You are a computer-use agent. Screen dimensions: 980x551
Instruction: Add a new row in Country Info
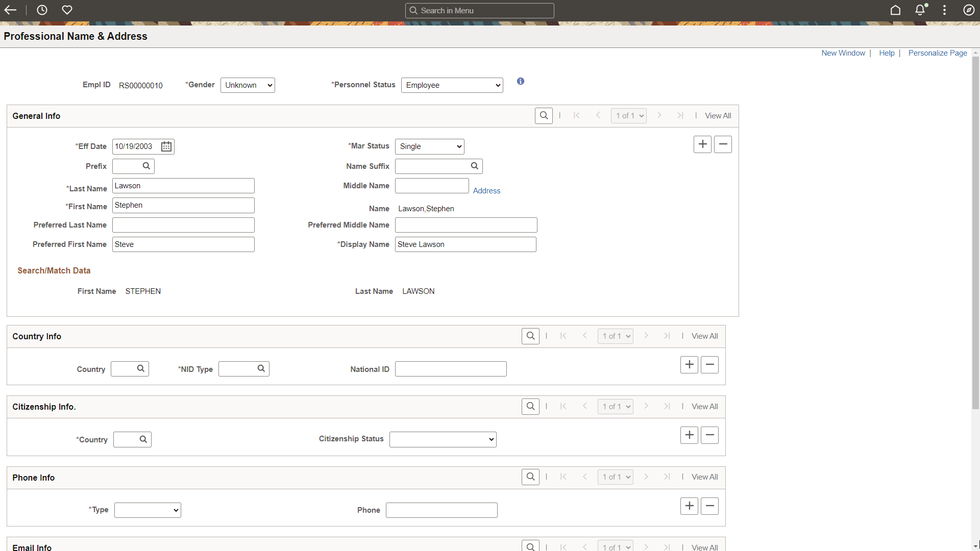pos(689,364)
